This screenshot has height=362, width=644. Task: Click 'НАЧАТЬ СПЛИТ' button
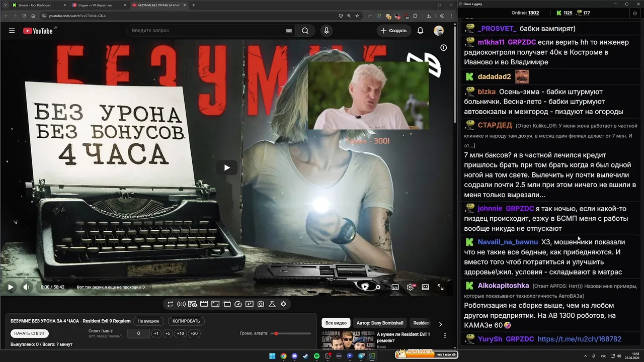[30, 333]
